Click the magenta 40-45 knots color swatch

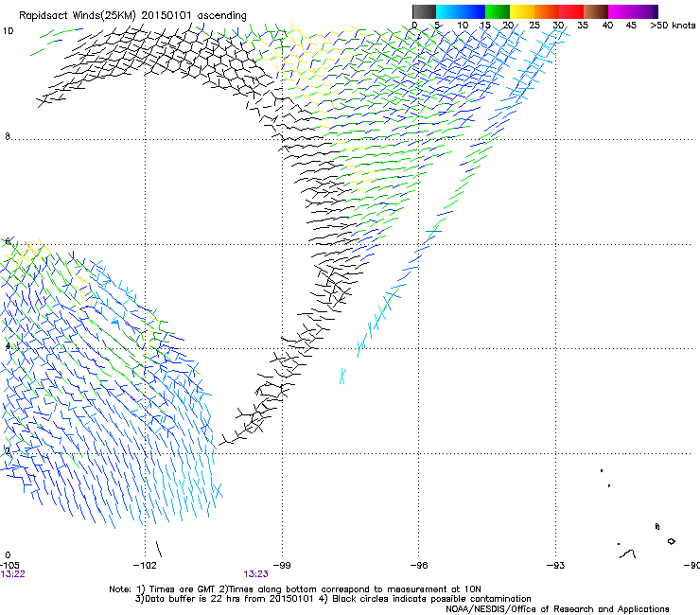pyautogui.click(x=621, y=11)
